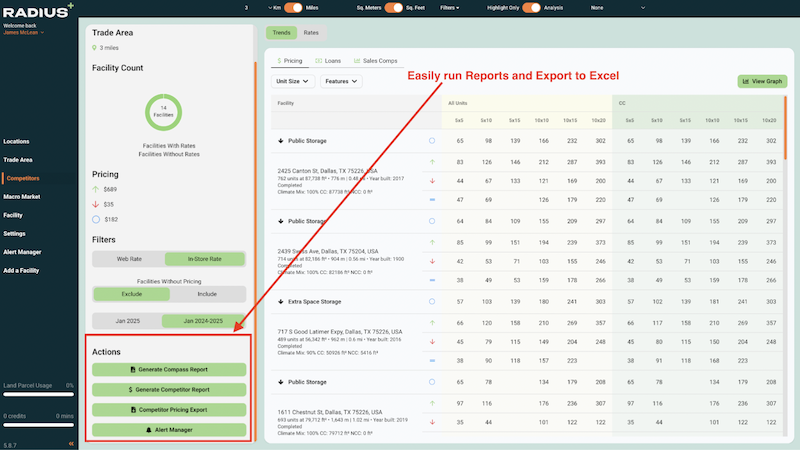Select the In-Store Rate filter
The image size is (800, 450).
[205, 259]
